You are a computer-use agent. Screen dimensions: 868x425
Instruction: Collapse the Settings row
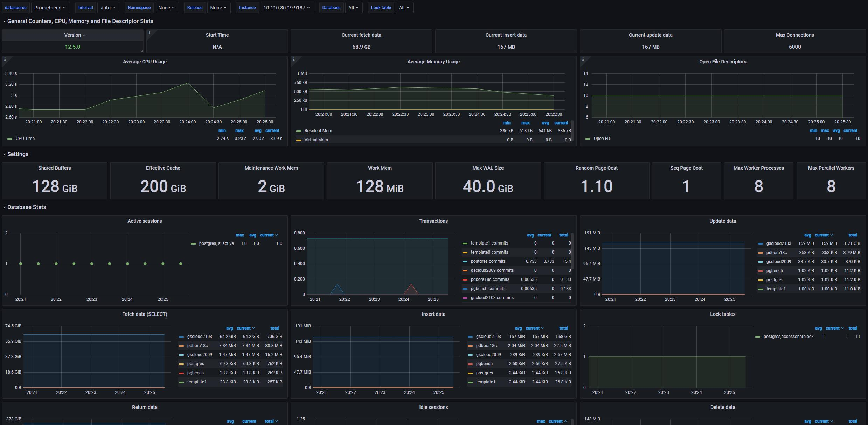18,154
